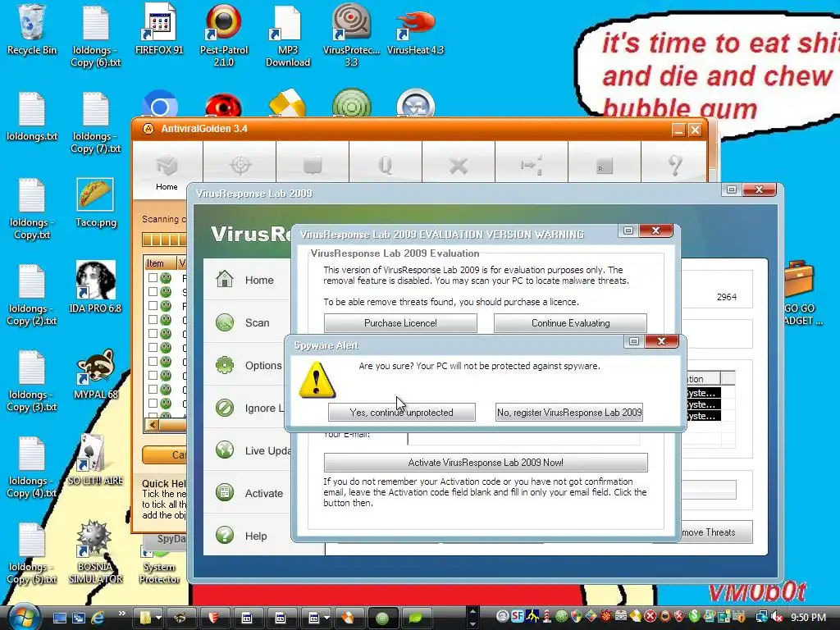This screenshot has height=630, width=840.
Task: Open the Q quarantine icon in AntiviralGolden
Action: pyautogui.click(x=386, y=165)
